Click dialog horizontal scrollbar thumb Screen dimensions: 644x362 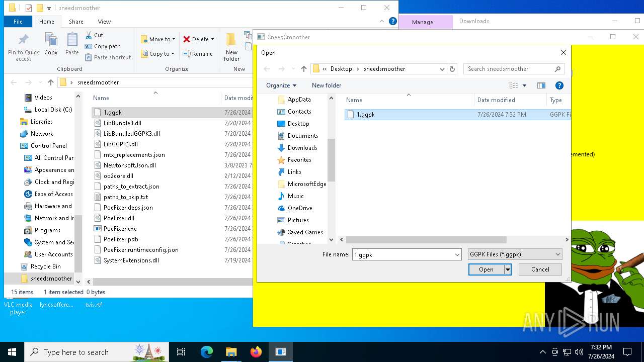pyautogui.click(x=426, y=240)
